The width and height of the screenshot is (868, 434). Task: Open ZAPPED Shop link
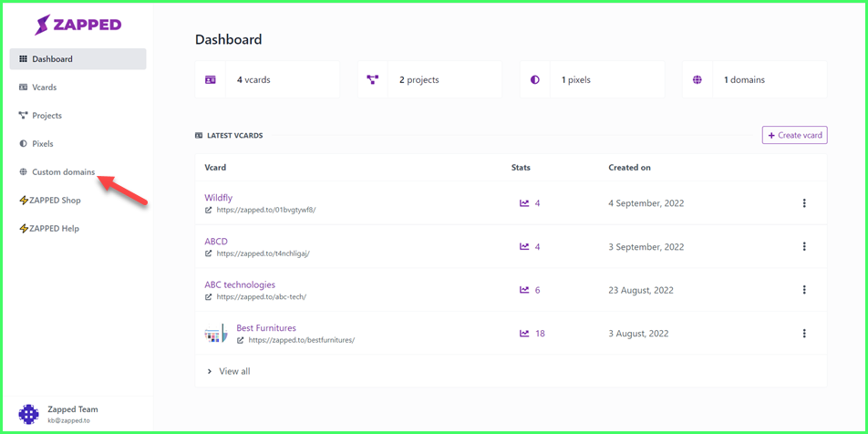tap(55, 201)
